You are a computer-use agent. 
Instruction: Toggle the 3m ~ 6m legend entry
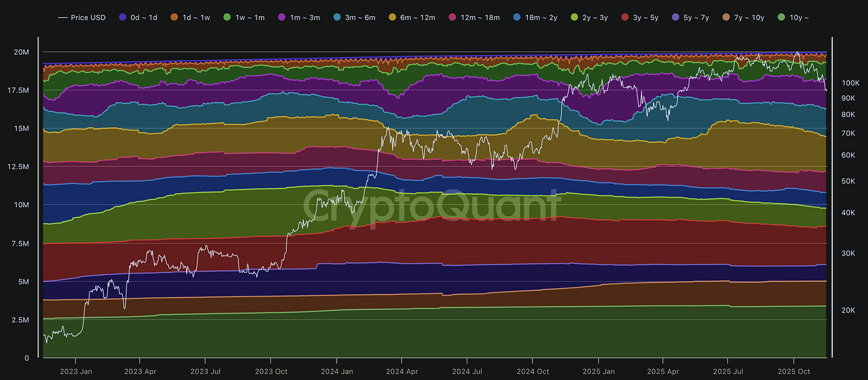(354, 17)
